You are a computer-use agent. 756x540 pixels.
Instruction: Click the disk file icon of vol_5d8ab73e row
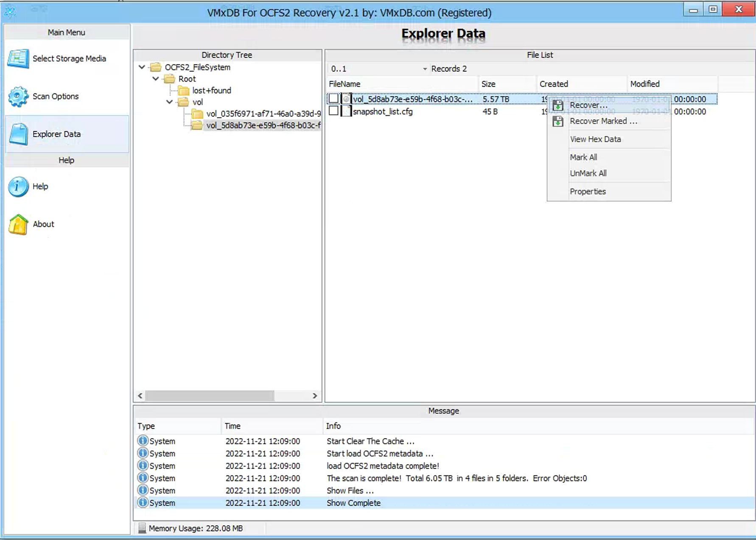tap(347, 99)
